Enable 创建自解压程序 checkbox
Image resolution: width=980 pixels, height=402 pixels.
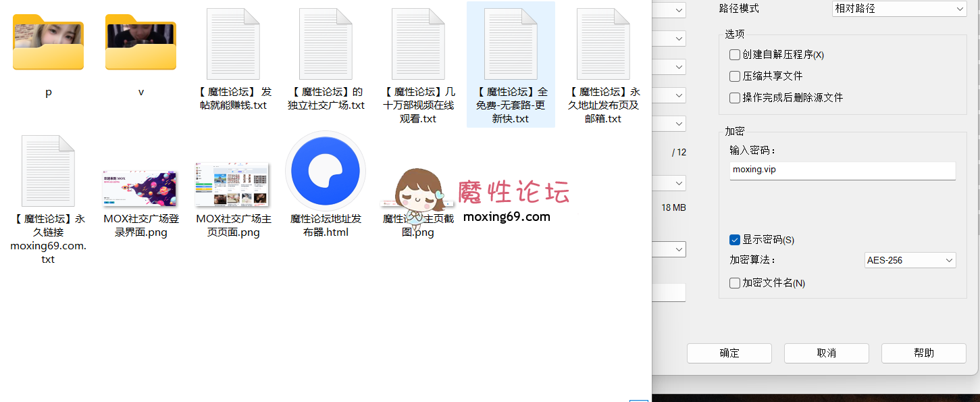735,55
